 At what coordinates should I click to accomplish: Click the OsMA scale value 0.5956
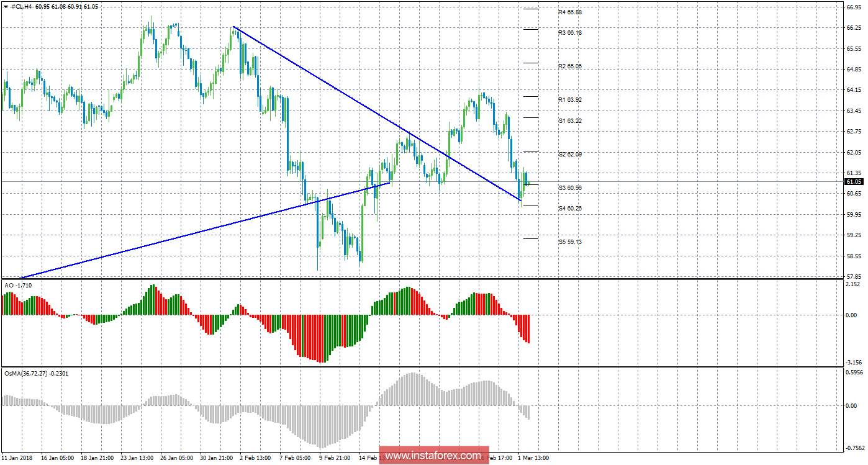tap(854, 373)
